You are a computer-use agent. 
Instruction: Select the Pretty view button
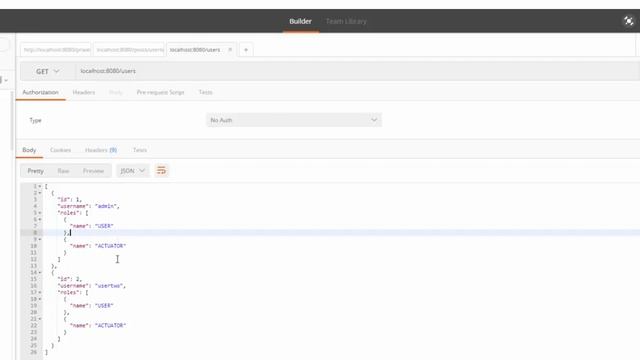(x=36, y=171)
